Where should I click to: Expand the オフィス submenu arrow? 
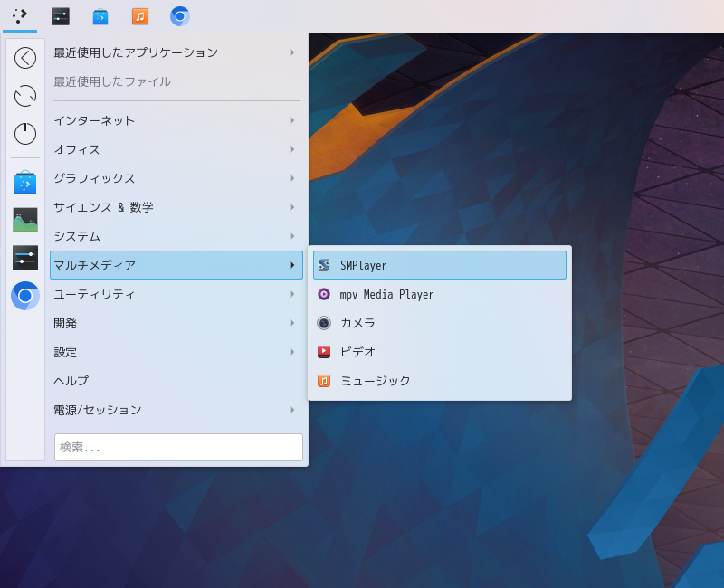point(292,149)
